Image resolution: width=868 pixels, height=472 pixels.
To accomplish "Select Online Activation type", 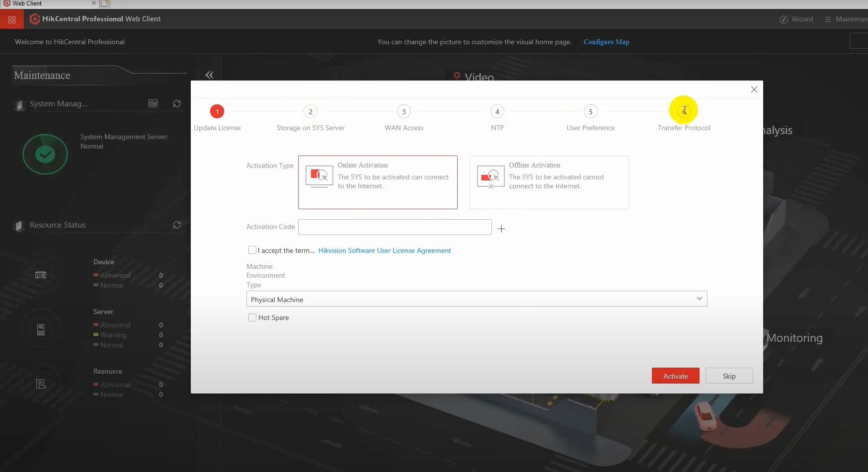I will pyautogui.click(x=378, y=182).
